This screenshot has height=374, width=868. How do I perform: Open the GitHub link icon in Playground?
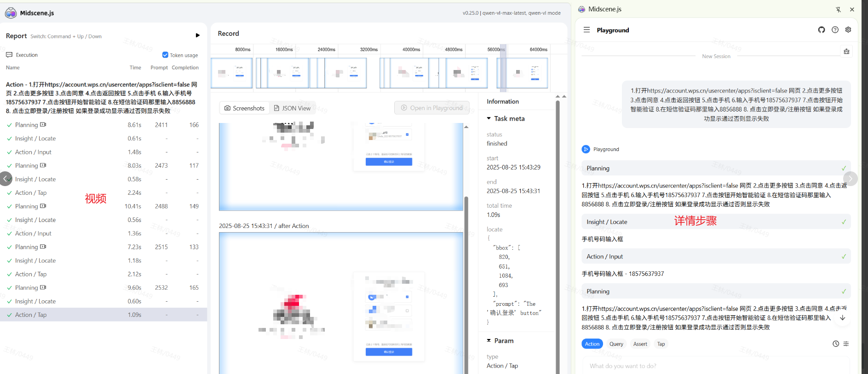tap(822, 29)
